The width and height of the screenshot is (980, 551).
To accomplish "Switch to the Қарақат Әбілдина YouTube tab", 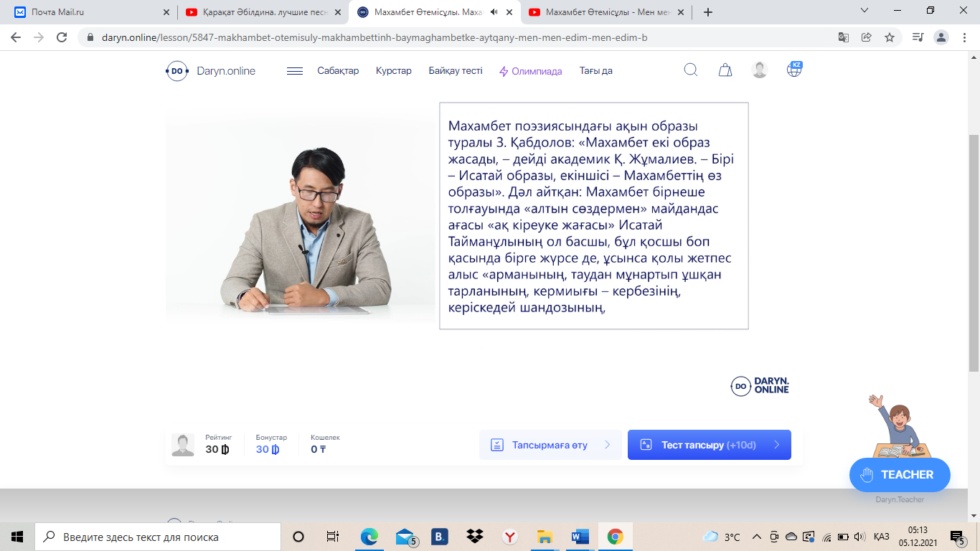I will [263, 12].
